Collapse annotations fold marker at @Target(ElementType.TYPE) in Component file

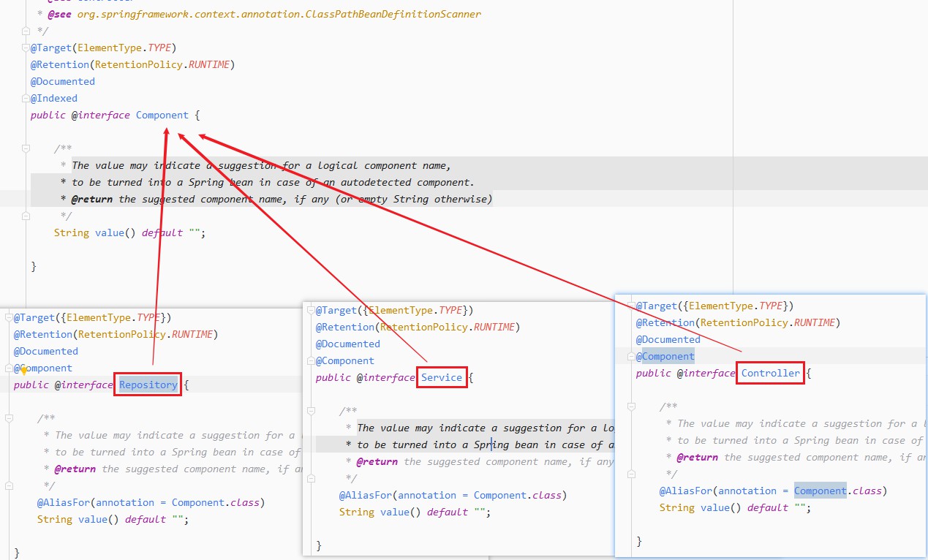[x=26, y=48]
